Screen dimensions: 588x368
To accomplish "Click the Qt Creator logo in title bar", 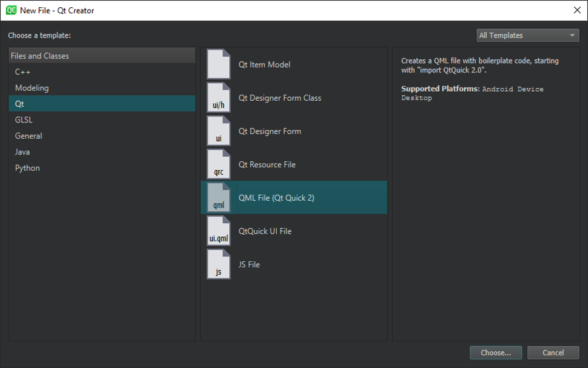I will point(11,10).
